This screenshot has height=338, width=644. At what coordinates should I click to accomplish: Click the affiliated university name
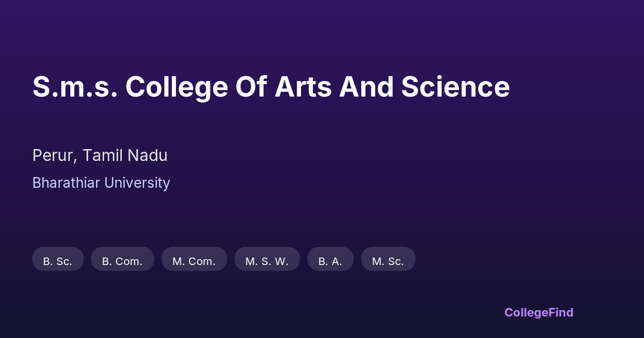(101, 183)
